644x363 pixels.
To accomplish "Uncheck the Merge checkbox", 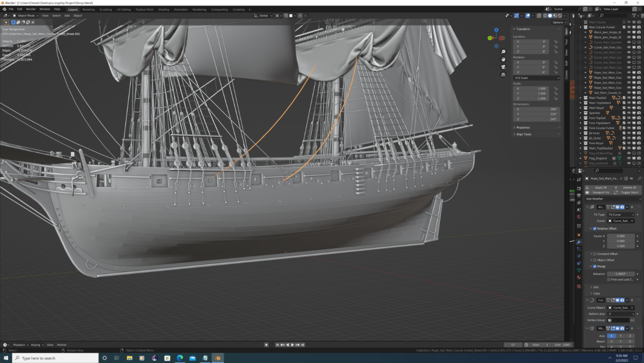I will tap(594, 266).
